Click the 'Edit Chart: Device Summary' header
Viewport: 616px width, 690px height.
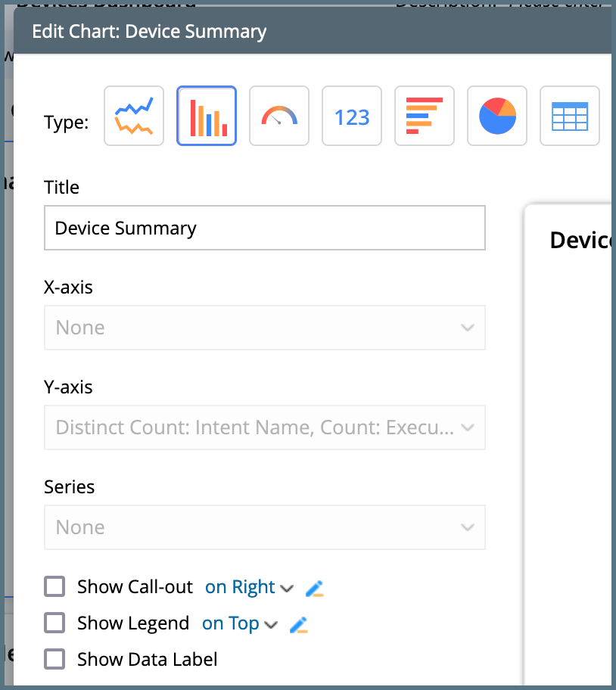click(x=149, y=32)
